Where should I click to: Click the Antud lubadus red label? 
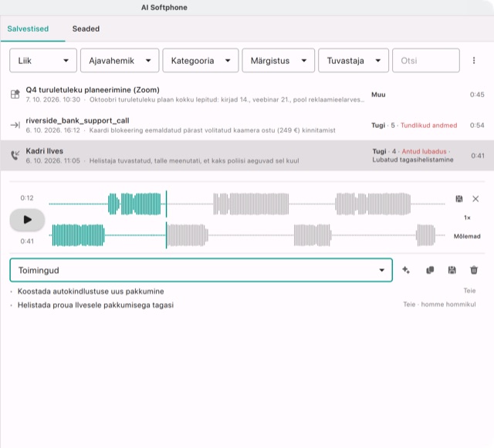424,151
